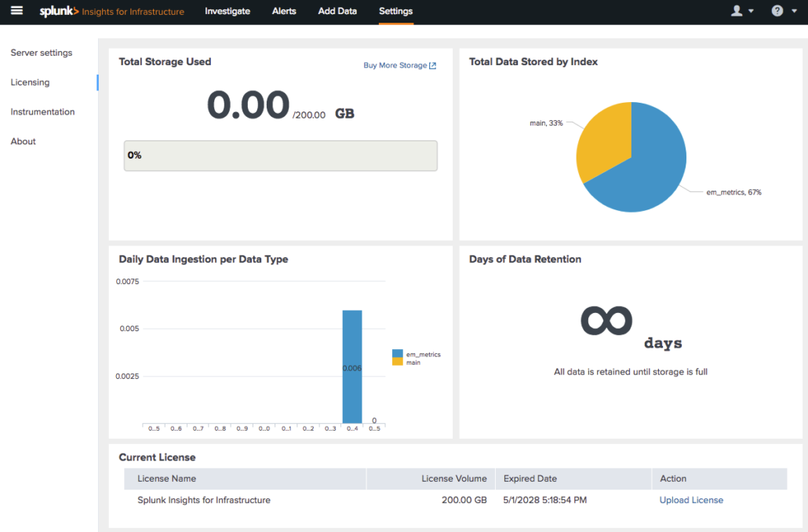This screenshot has width=808, height=532.
Task: Expand the Settings navigation options
Action: pyautogui.click(x=395, y=12)
